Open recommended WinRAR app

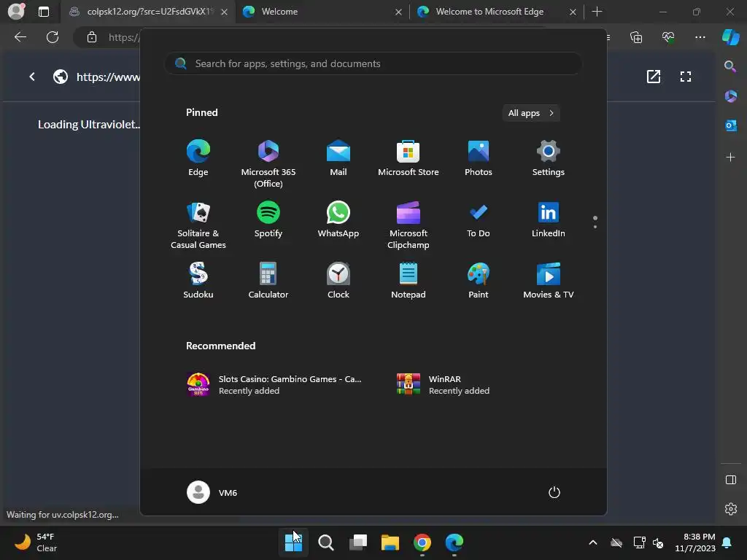tap(443, 384)
